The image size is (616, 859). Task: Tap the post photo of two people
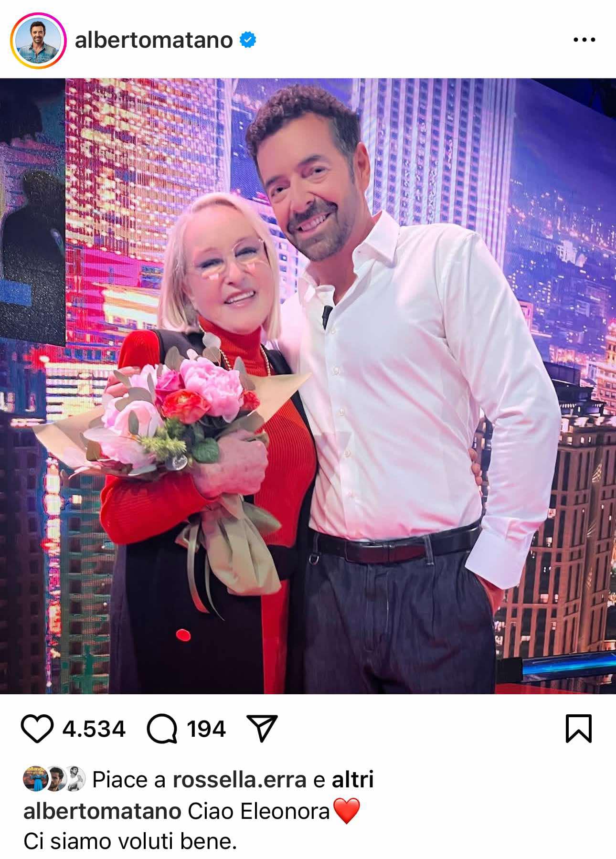click(308, 386)
